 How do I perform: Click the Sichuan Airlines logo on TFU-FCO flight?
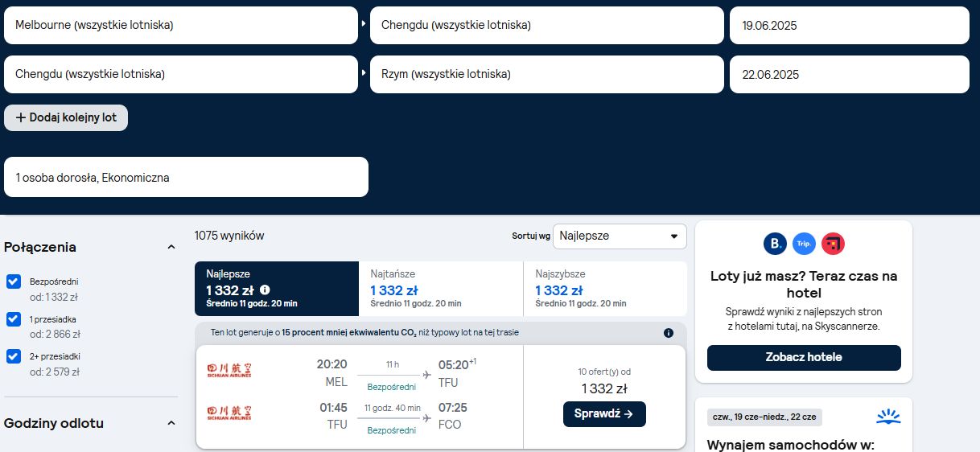(229, 413)
